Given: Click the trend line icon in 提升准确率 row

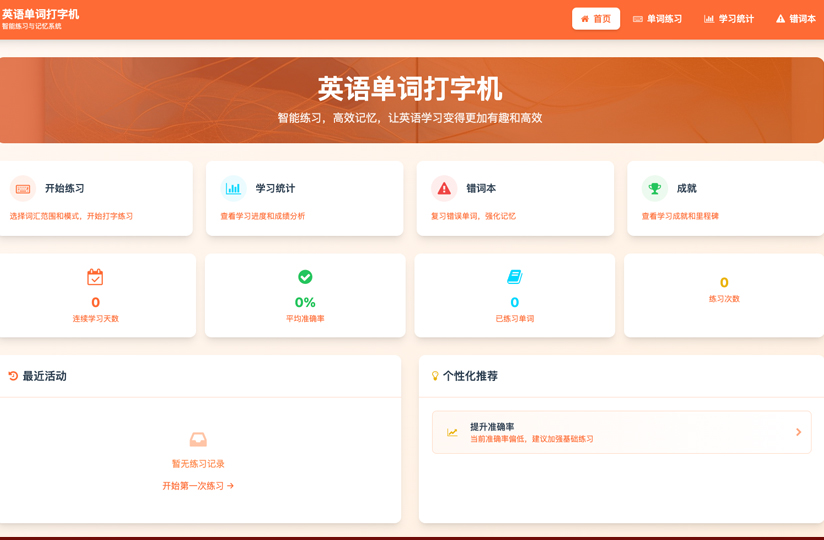Looking at the screenshot, I should click(x=452, y=432).
